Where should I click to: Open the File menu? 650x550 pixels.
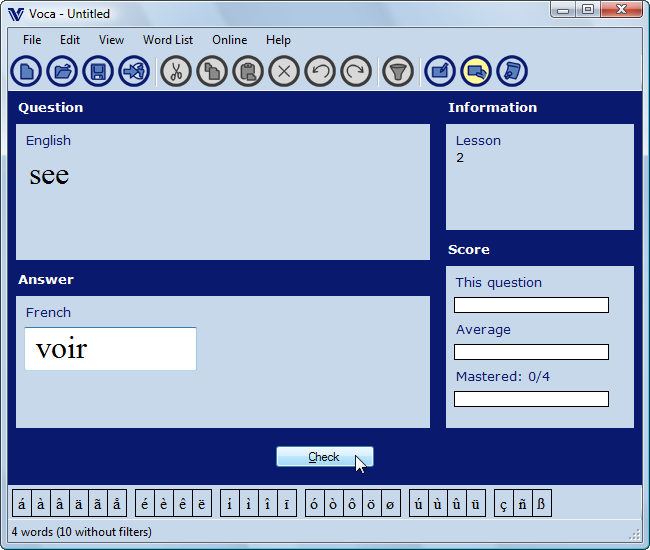coord(32,40)
